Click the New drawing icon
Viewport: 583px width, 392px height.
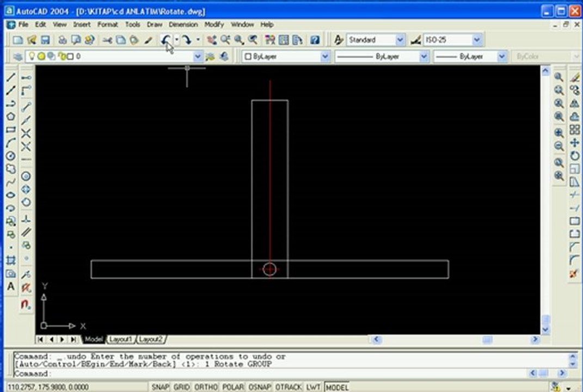coord(17,40)
